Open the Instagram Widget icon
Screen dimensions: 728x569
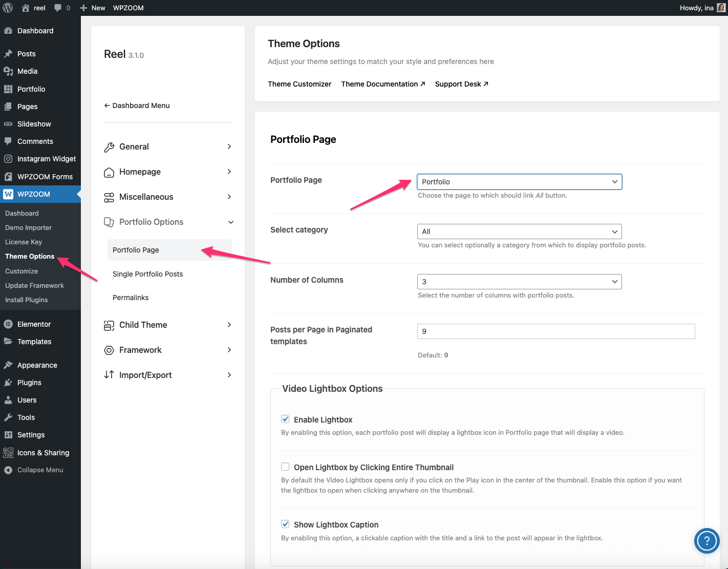pyautogui.click(x=8, y=159)
